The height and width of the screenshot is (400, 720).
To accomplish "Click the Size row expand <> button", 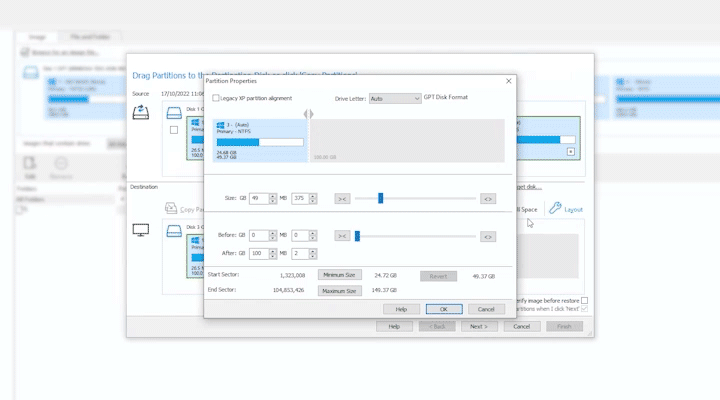I will [x=488, y=199].
